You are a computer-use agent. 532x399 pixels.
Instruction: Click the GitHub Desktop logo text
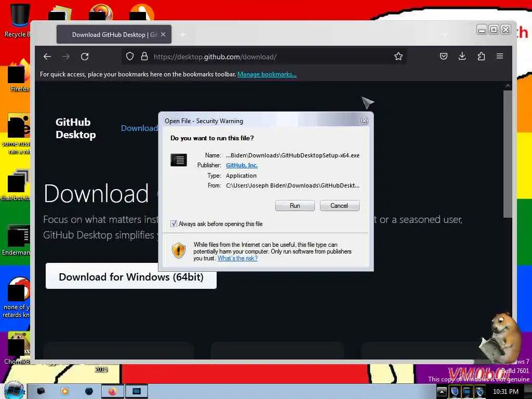(75, 128)
